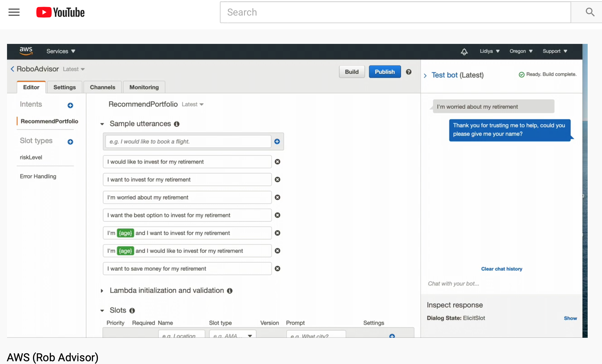The image size is (602, 364).
Task: Click the help question mark beside Publish
Action: tap(409, 72)
